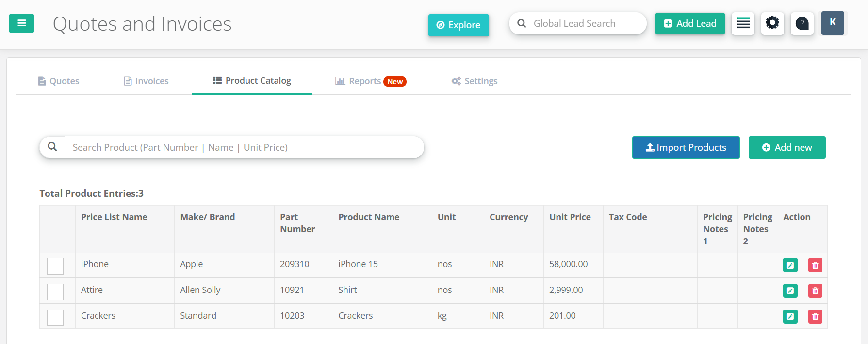Open the user profile K avatar menu
Viewport: 868px width, 344px height.
pos(833,23)
